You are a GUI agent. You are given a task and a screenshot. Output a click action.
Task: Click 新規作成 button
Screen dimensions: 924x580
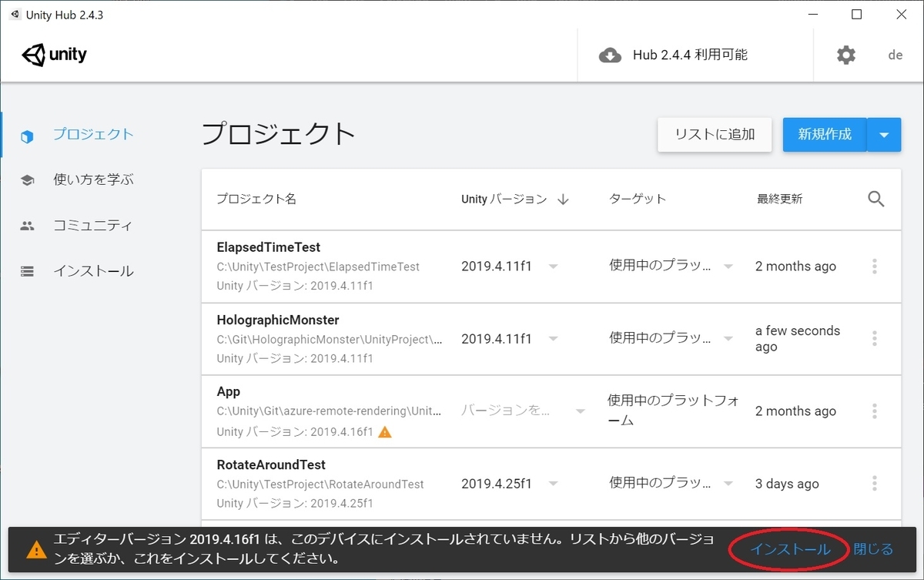point(825,135)
